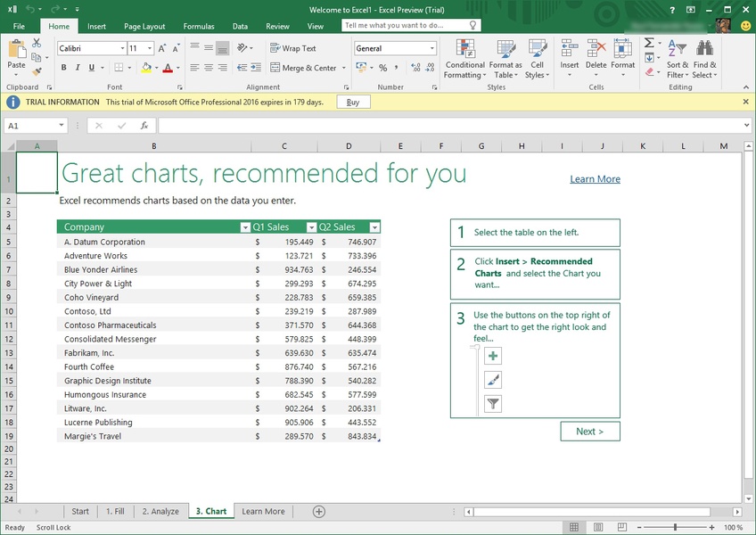Open the Learn More link
Screen dimensions: 756x535
[595, 179]
